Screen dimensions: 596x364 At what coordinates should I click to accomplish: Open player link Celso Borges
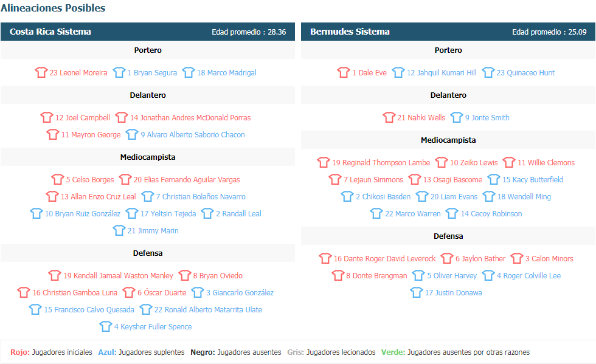pyautogui.click(x=90, y=179)
